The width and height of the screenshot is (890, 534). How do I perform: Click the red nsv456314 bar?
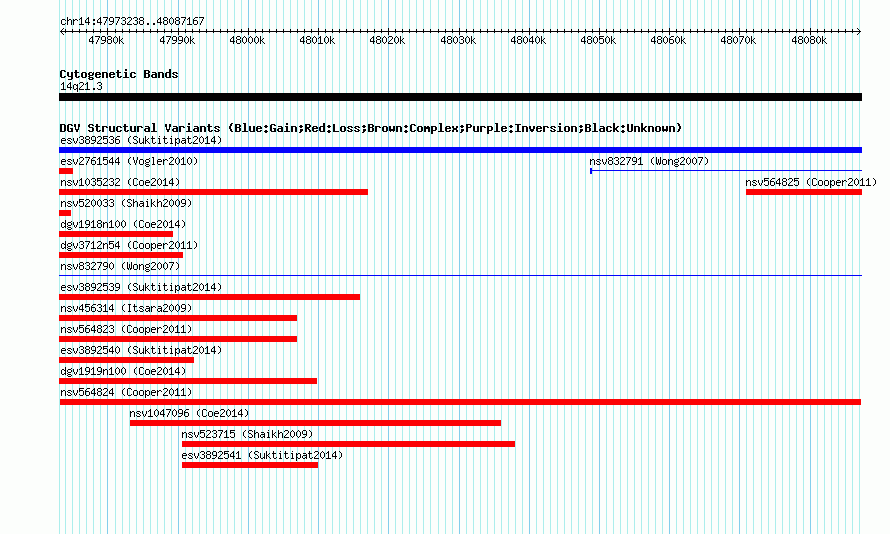[x=178, y=318]
